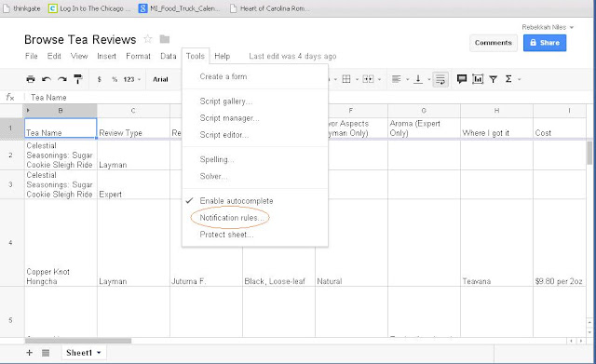Open the View menu
The height and width of the screenshot is (364, 596).
coord(79,56)
